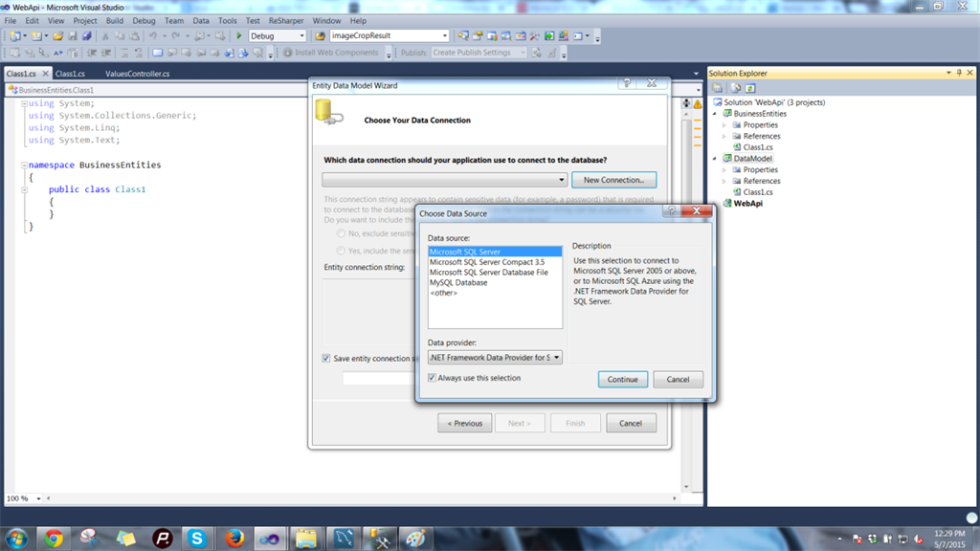
Task: Click the Undo arrow toolbar icon
Action: (152, 36)
